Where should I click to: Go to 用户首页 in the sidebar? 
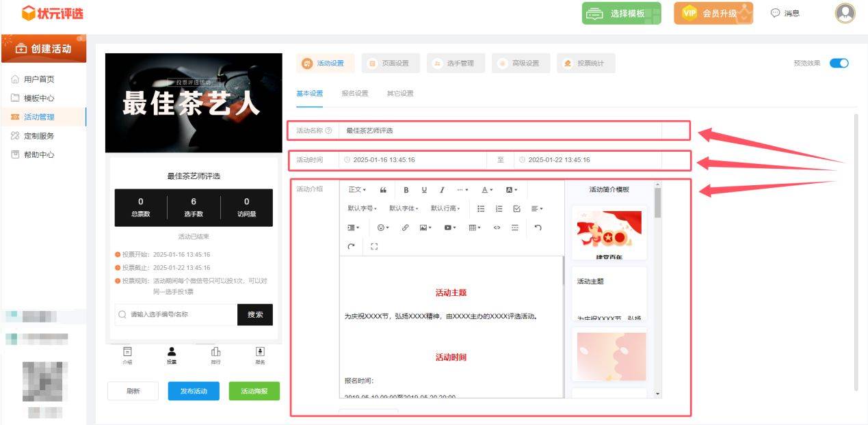(39, 79)
